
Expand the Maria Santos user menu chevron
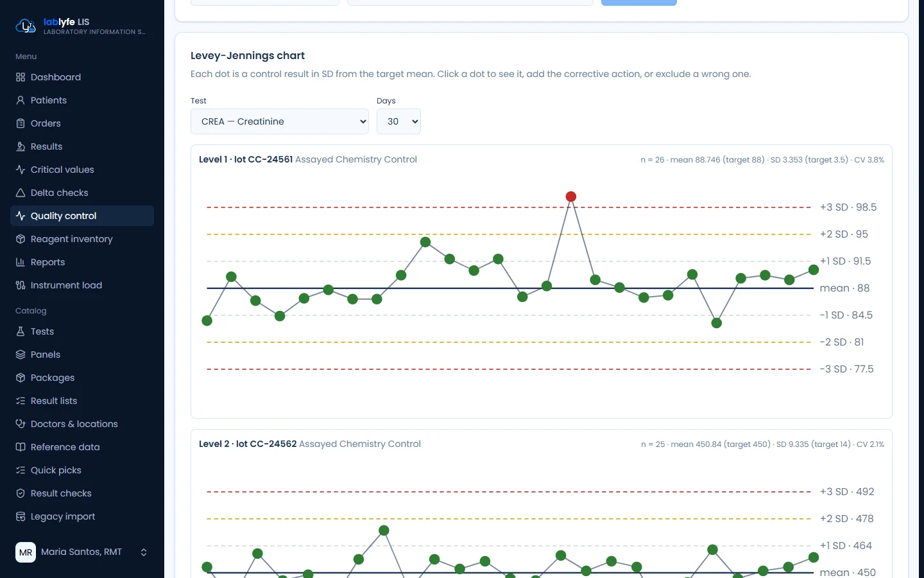pos(144,552)
